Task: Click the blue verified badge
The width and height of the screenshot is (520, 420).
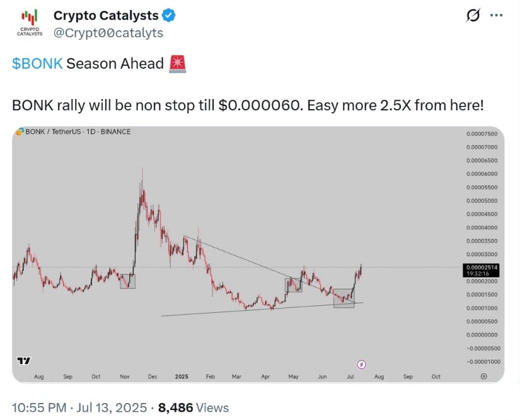Action: coord(169,15)
